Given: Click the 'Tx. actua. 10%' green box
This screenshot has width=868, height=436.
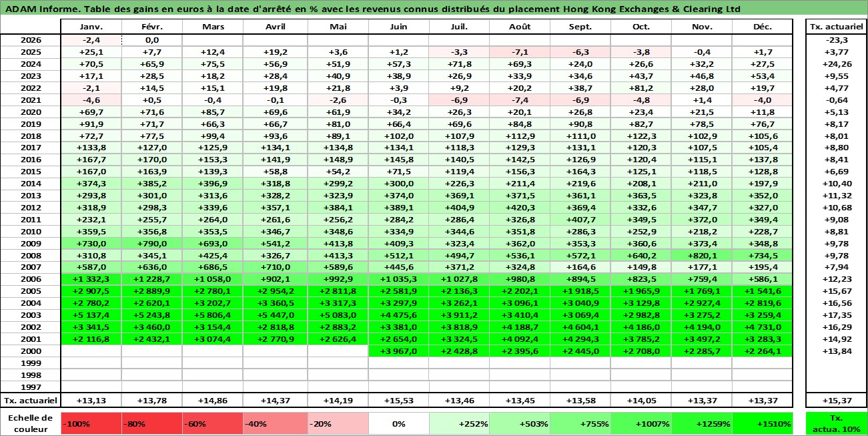Looking at the screenshot, I should click(x=836, y=423).
